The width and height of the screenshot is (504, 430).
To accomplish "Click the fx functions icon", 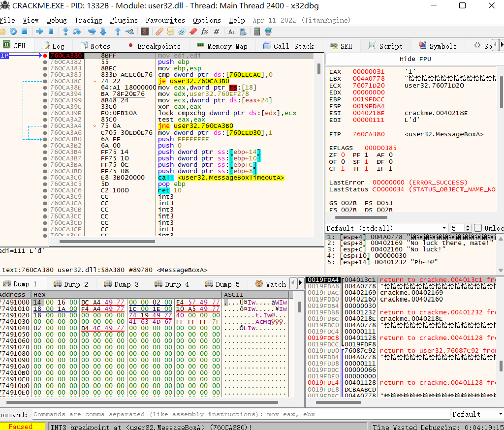I will (x=204, y=31).
